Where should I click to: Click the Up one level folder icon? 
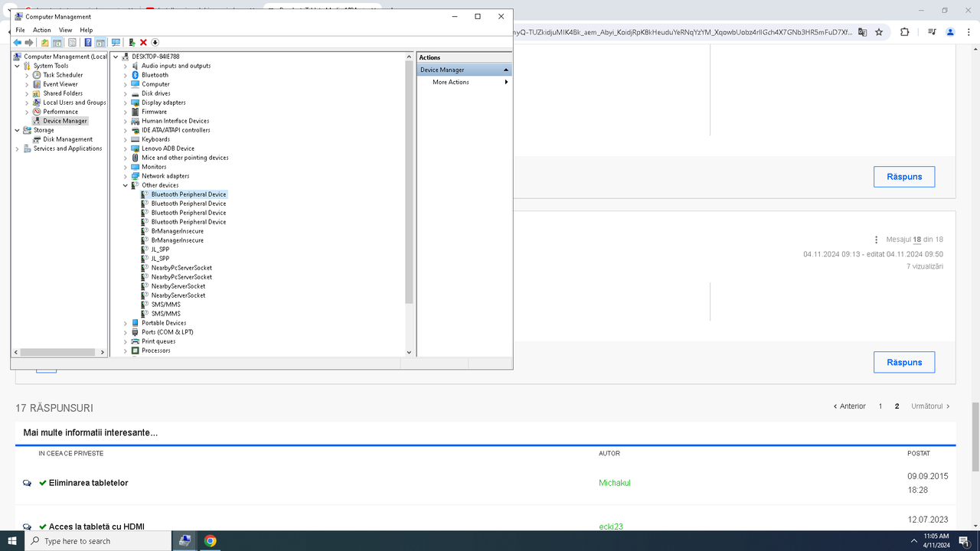click(x=45, y=43)
